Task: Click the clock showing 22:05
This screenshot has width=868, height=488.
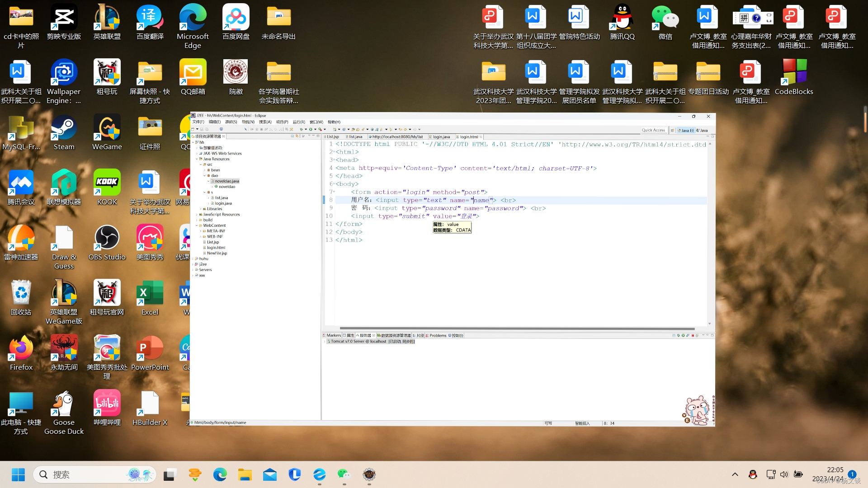Action: [x=835, y=470]
